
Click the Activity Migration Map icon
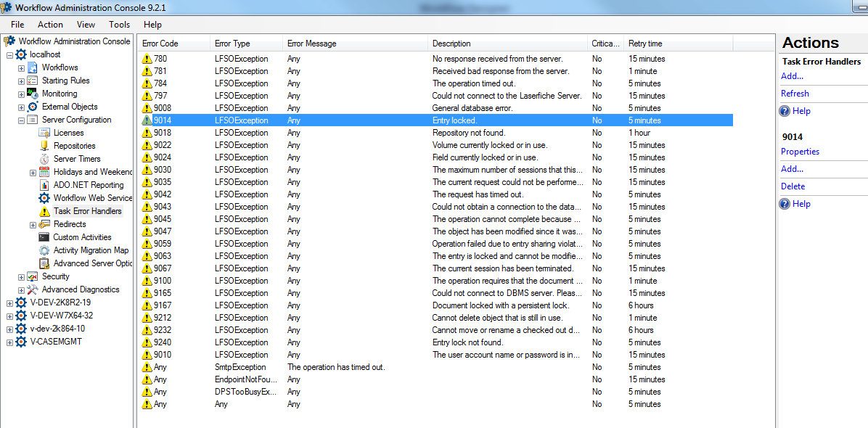44,250
